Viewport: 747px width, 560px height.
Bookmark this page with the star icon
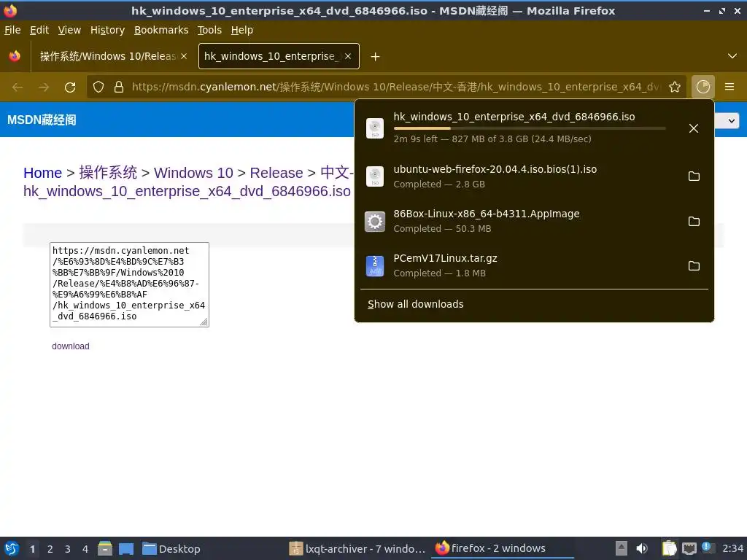point(675,87)
